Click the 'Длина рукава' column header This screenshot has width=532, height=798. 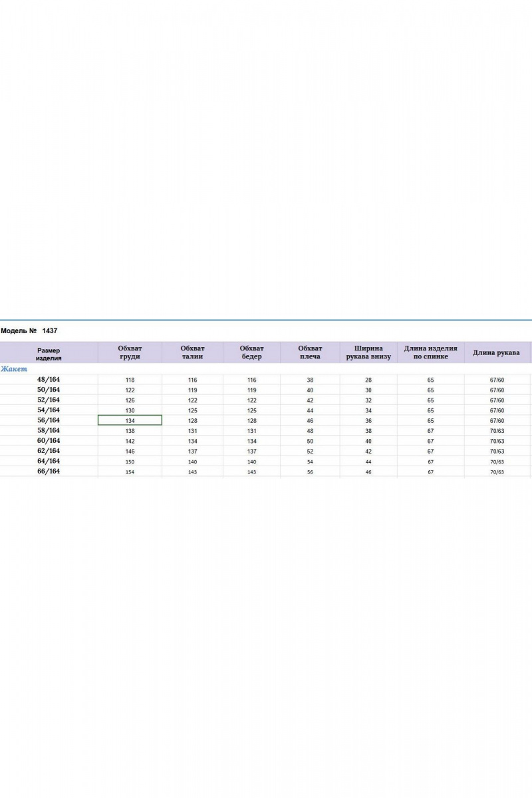coord(496,352)
